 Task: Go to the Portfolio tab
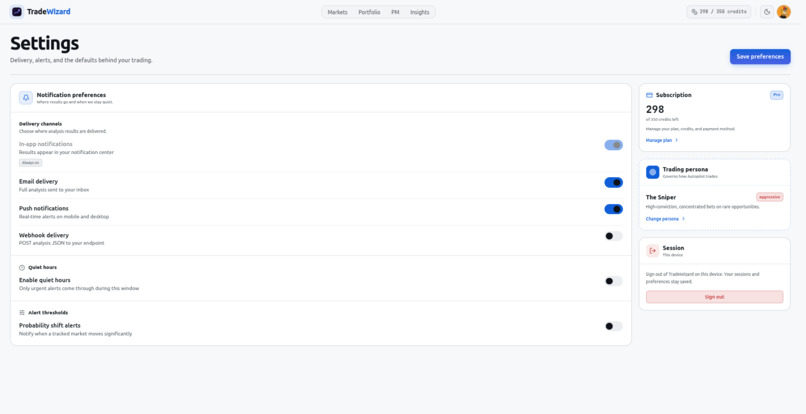tap(369, 12)
